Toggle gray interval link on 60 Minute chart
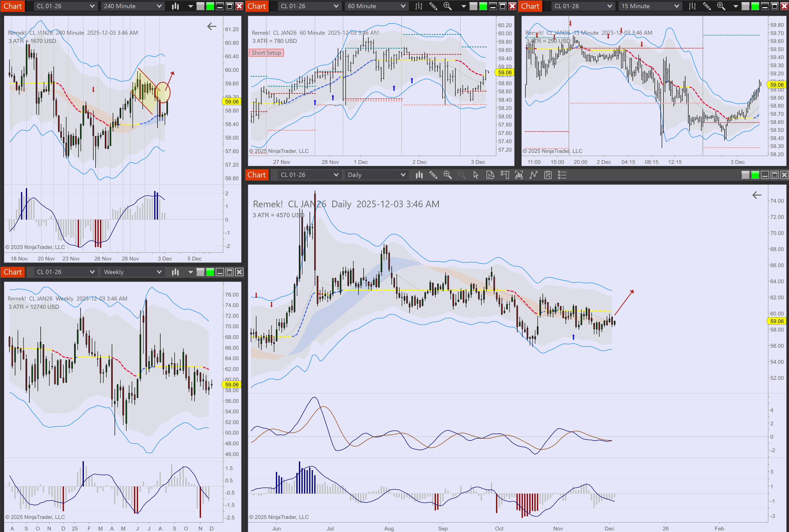The width and height of the screenshot is (789, 532). [473, 6]
